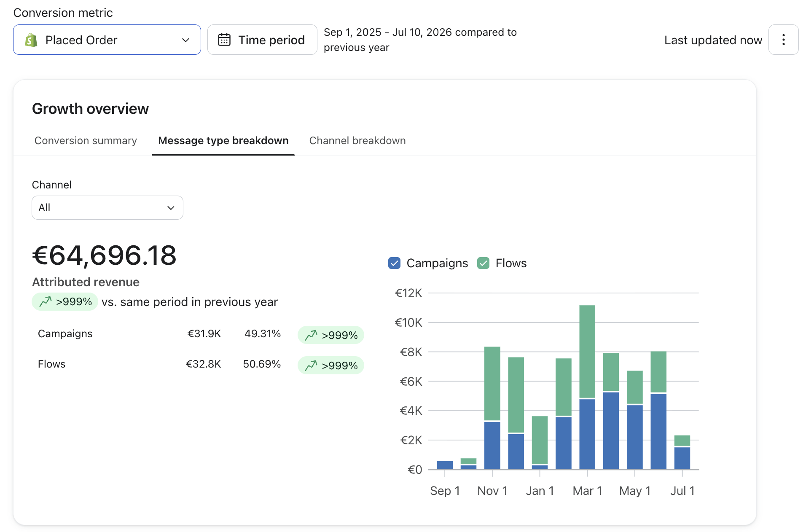
Task: Click the €64,696.18 attributed revenue total
Action: click(x=104, y=255)
